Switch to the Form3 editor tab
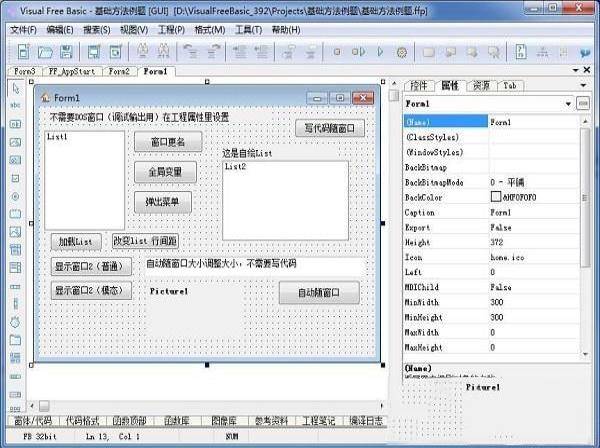The width and height of the screenshot is (600, 448). (25, 72)
